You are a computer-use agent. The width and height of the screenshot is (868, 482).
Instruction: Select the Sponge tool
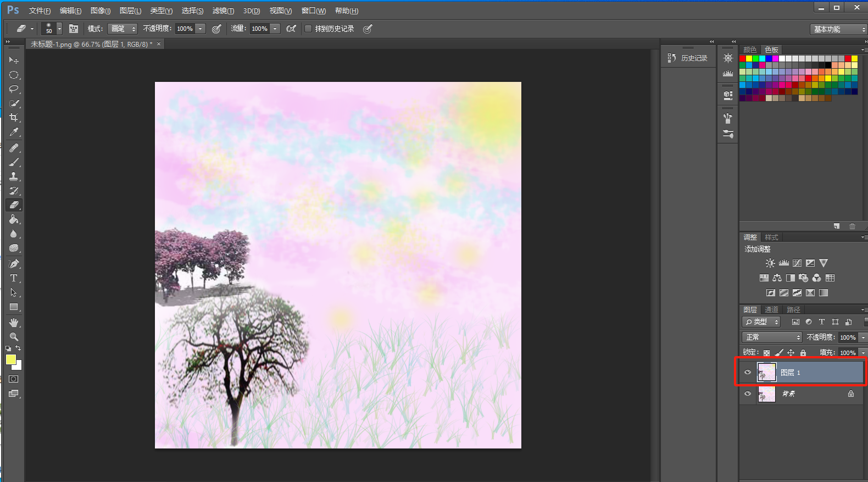point(14,248)
